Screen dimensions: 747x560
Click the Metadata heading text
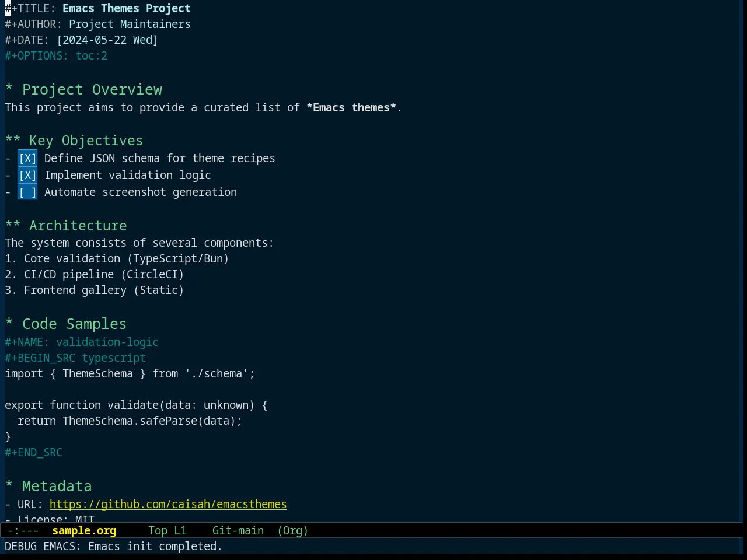pyautogui.click(x=57, y=486)
